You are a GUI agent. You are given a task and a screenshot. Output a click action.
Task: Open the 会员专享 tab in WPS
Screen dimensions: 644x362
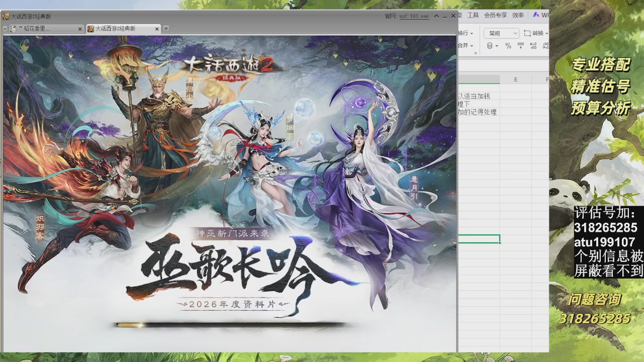(496, 16)
